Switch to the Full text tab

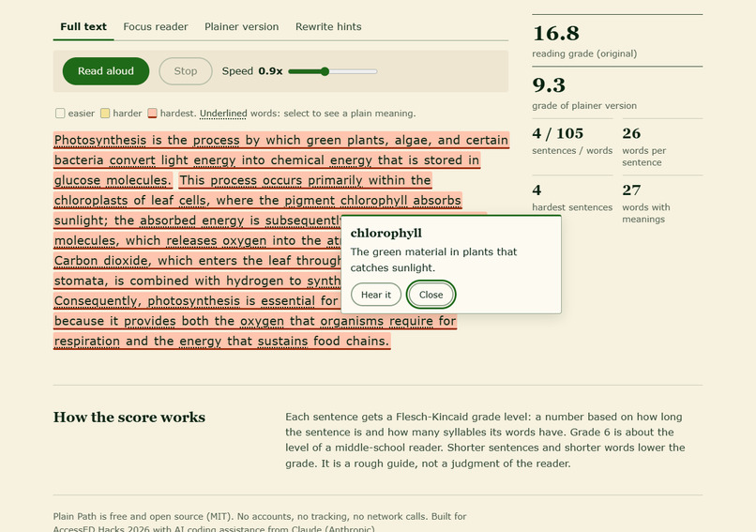[x=83, y=27]
